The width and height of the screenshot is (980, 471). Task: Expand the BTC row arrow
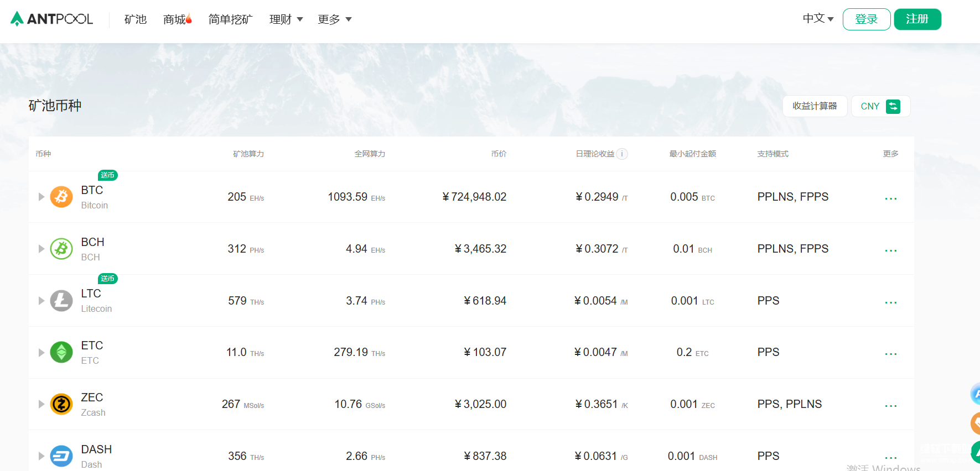coord(42,197)
